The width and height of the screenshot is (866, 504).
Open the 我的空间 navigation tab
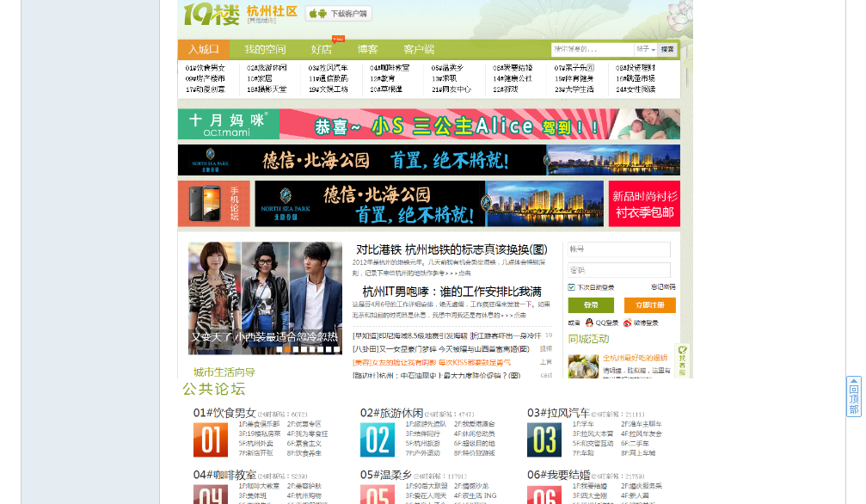coord(265,49)
